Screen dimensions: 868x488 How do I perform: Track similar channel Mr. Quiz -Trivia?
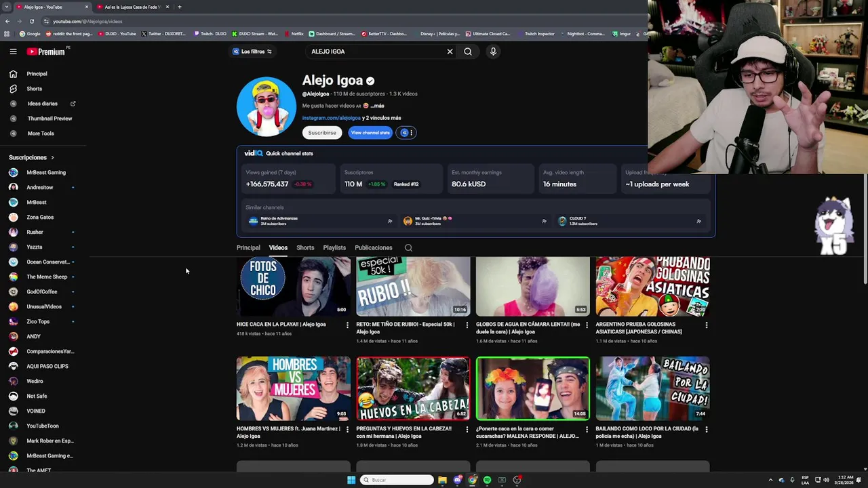[544, 222]
